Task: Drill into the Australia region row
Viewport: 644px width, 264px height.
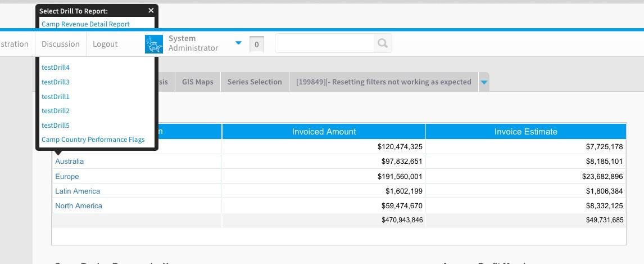Action: click(70, 161)
